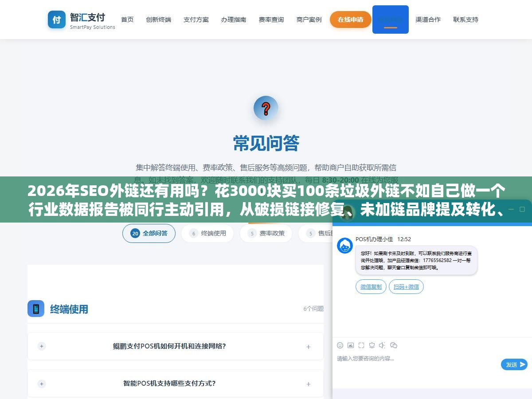Click the 20 count badge on 全部问答

(135, 233)
